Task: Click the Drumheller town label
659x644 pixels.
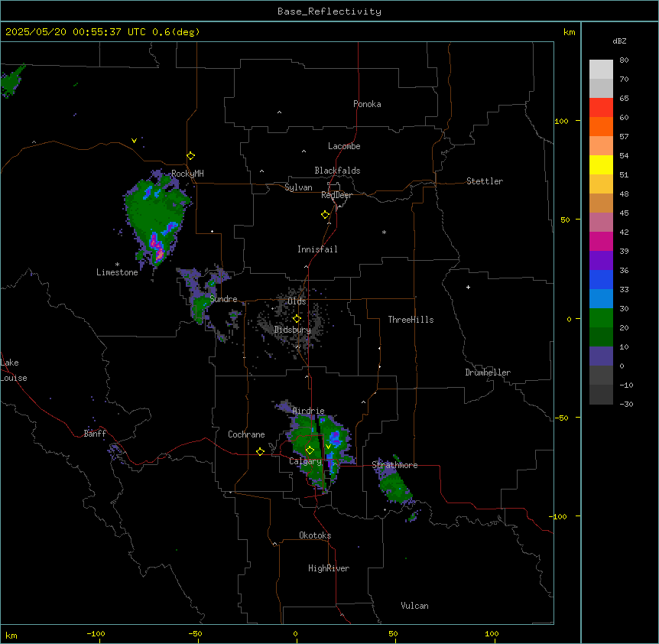Action: [x=488, y=372]
